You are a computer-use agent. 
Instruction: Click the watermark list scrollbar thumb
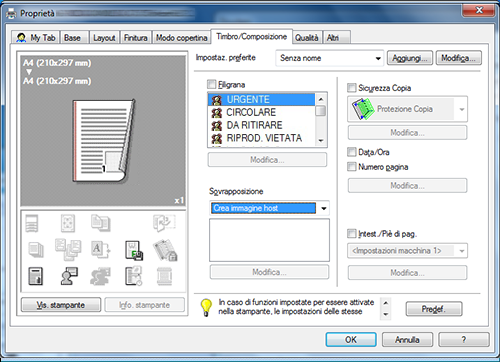coord(321,111)
